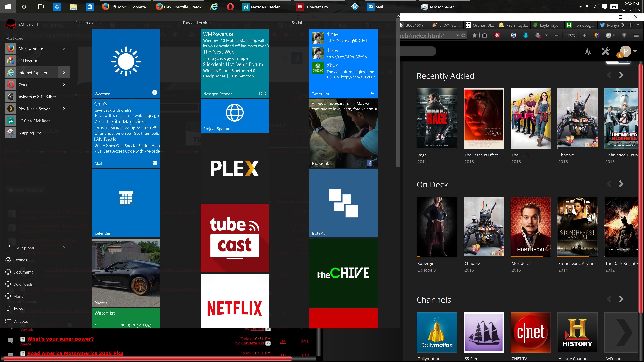Expand Plex Media Server jump list arrow

point(64,109)
